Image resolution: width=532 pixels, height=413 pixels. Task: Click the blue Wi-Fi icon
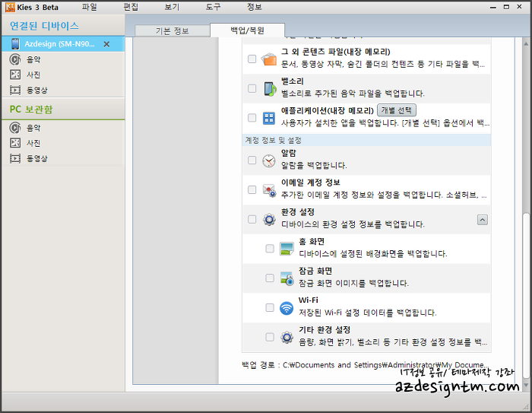(287, 308)
